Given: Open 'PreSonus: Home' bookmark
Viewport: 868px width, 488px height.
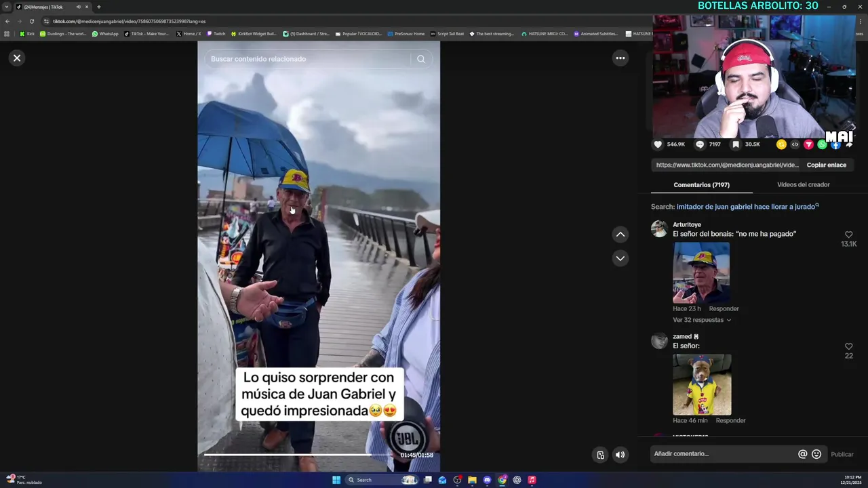Looking at the screenshot, I should tap(406, 34).
